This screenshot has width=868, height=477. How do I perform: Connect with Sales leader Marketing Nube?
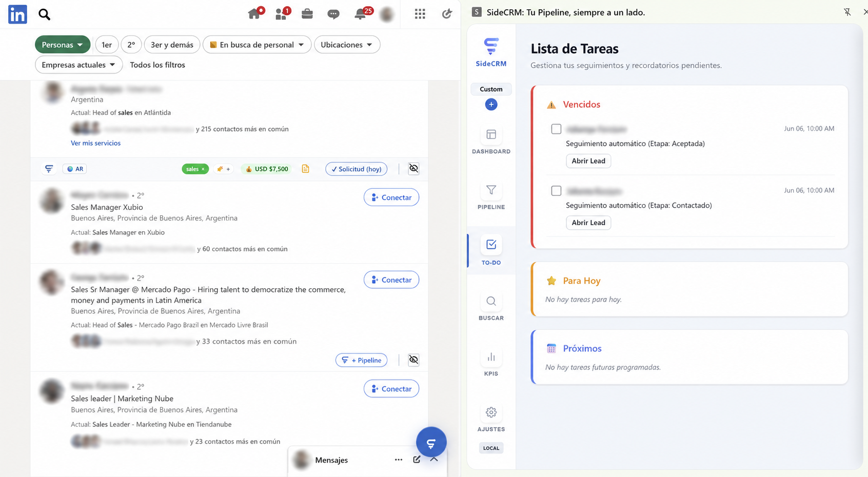pos(391,389)
